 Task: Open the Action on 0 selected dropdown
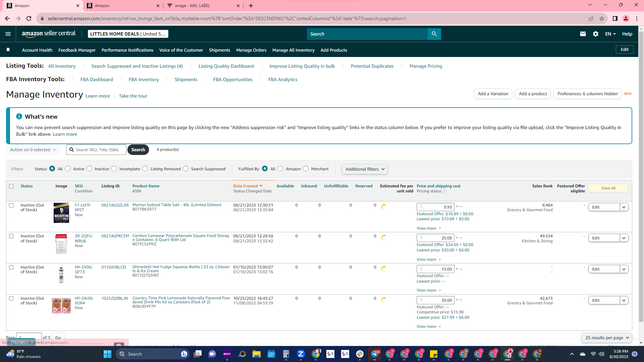tap(33, 150)
